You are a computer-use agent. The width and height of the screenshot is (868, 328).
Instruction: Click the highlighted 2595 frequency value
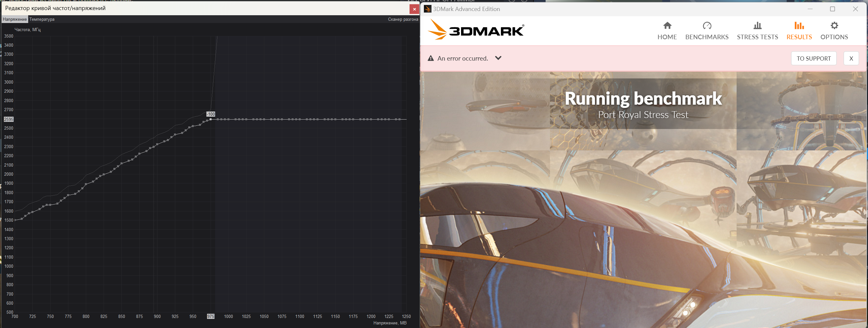(x=8, y=119)
